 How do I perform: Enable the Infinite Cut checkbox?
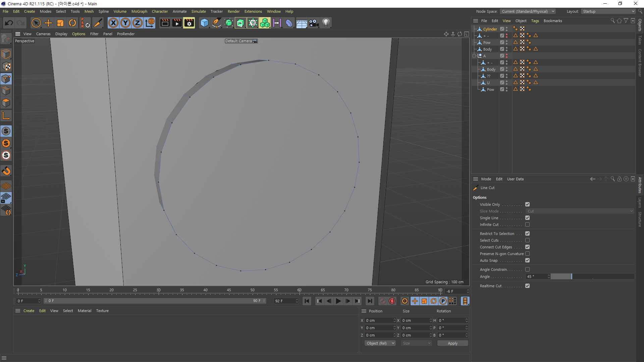coord(527,225)
